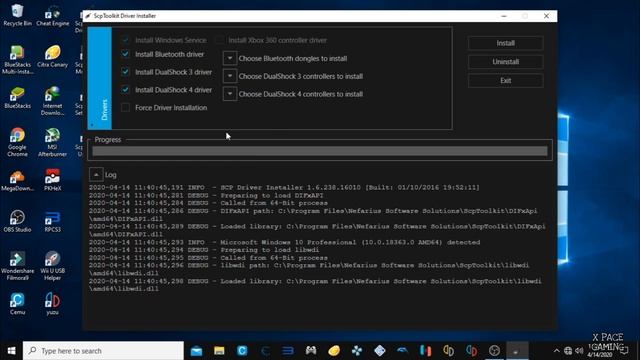640x360 pixels.
Task: Toggle Install Windows Service checkbox
Action: point(125,40)
